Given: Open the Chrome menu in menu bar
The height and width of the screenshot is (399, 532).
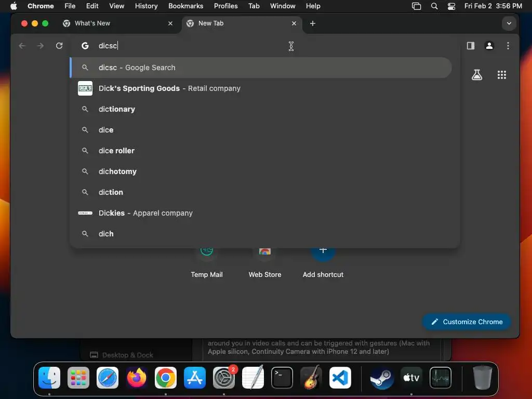Looking at the screenshot, I should (41, 6).
